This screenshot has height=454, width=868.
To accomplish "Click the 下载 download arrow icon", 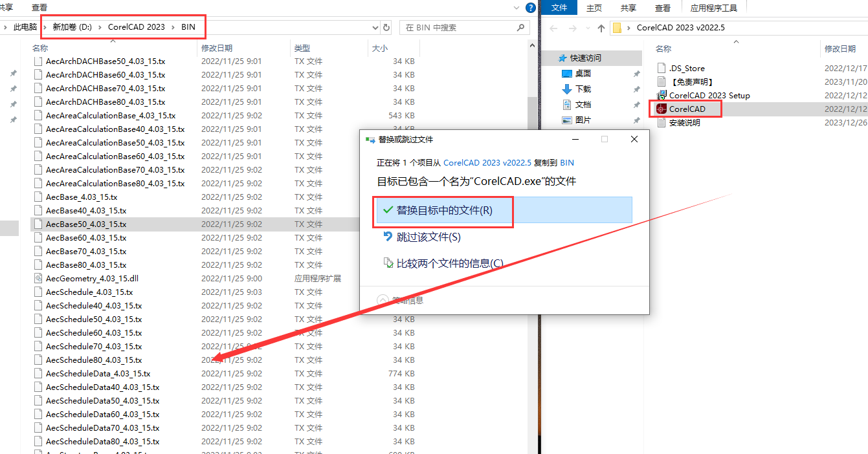I will [x=567, y=89].
